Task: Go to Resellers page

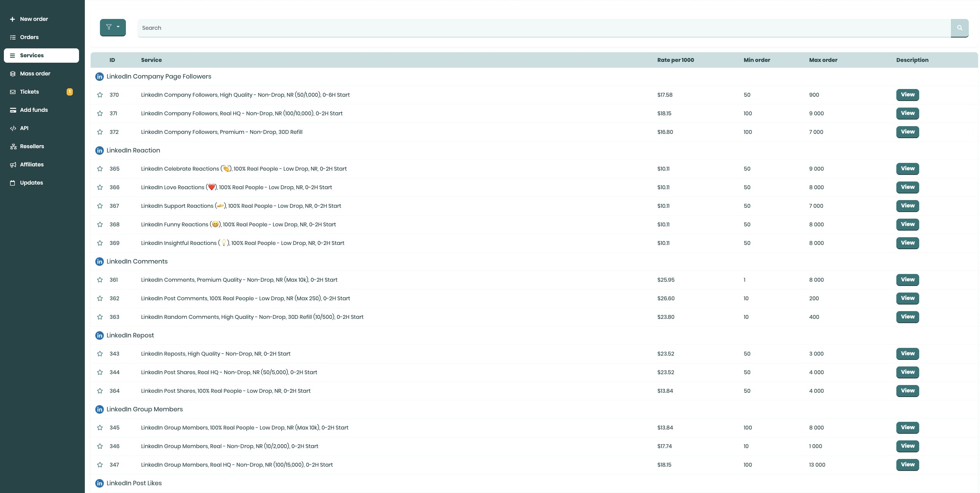Action: (41, 146)
